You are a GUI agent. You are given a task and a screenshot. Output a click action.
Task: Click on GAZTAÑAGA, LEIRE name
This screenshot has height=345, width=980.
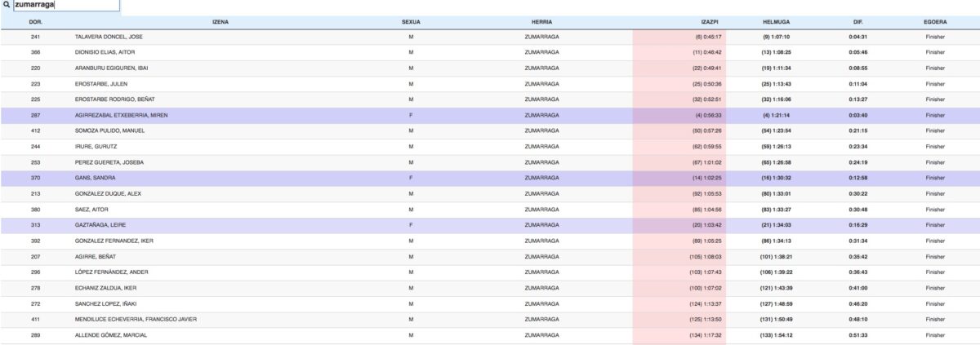[x=100, y=225]
